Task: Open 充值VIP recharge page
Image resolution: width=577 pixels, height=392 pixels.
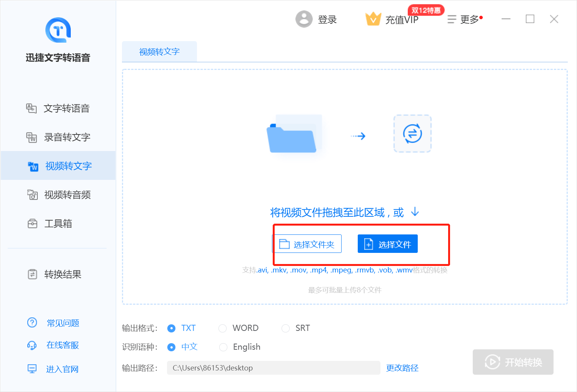Action: pos(402,20)
